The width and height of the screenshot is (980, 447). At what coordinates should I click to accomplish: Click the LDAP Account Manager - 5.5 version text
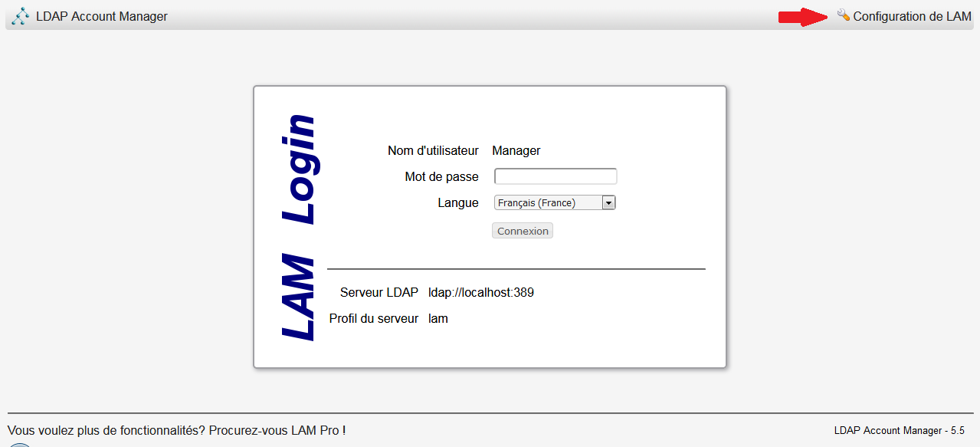[899, 431]
